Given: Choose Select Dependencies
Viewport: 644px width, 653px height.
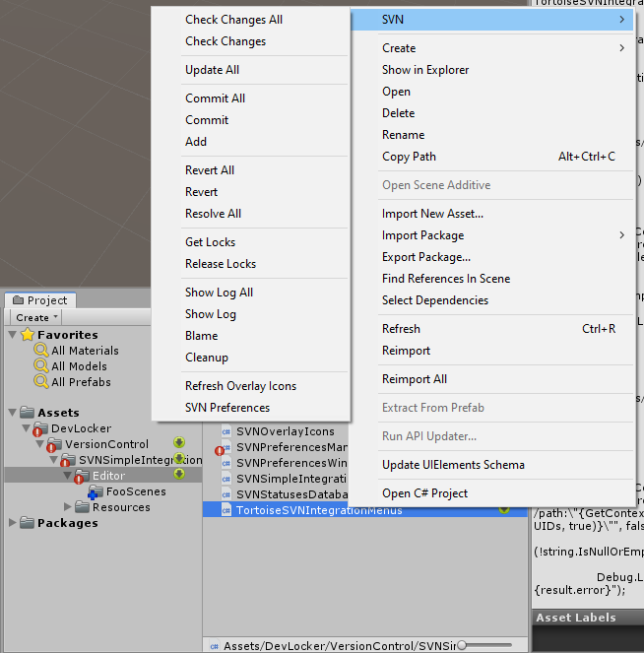Looking at the screenshot, I should [x=435, y=300].
